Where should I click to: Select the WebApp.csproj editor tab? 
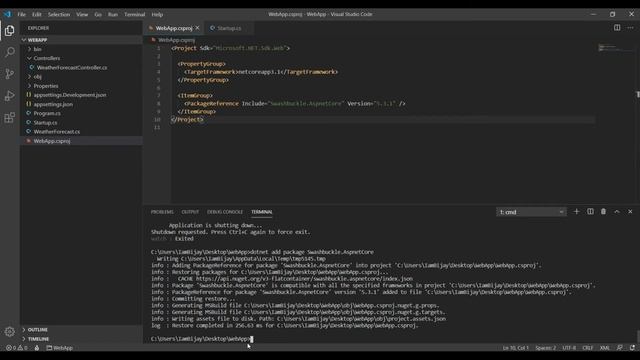(173, 28)
